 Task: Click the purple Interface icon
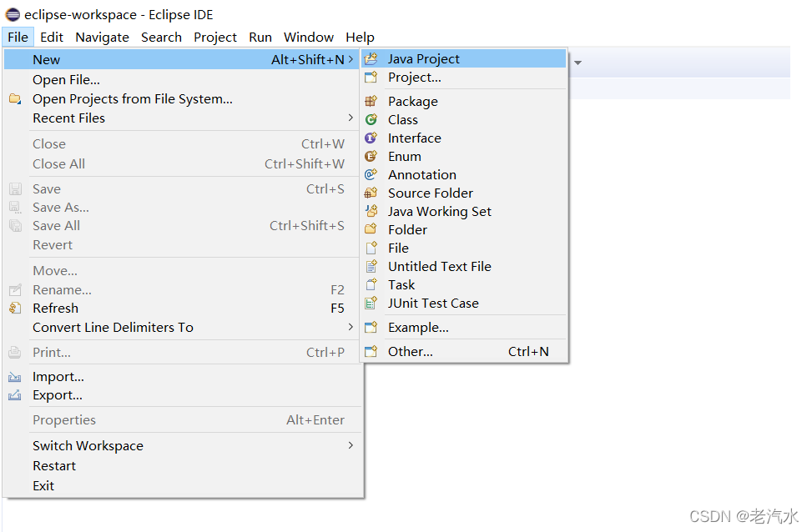tap(371, 138)
